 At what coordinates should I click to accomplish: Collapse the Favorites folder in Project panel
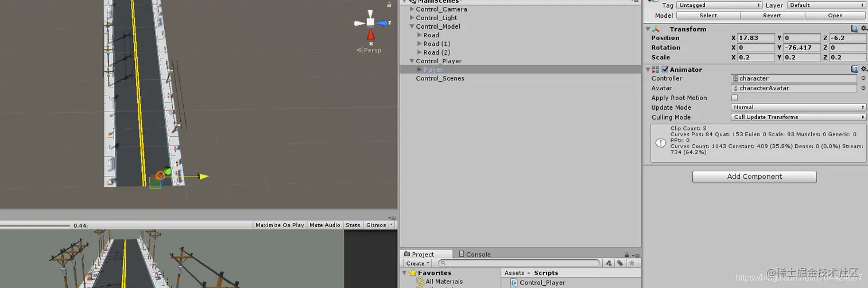pyautogui.click(x=404, y=273)
